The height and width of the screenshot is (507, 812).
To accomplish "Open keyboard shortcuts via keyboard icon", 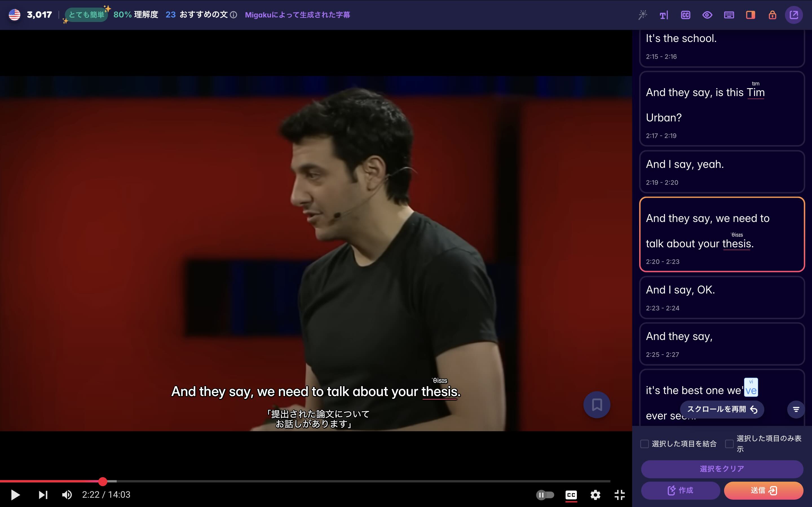I will (729, 15).
